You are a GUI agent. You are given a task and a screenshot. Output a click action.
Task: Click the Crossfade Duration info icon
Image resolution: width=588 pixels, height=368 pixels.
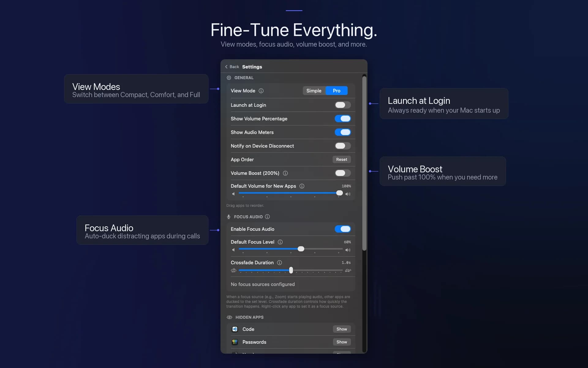pos(279,263)
